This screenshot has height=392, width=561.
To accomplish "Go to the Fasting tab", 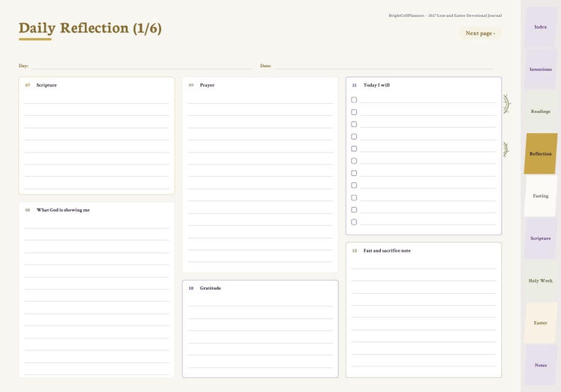I will pos(541,196).
